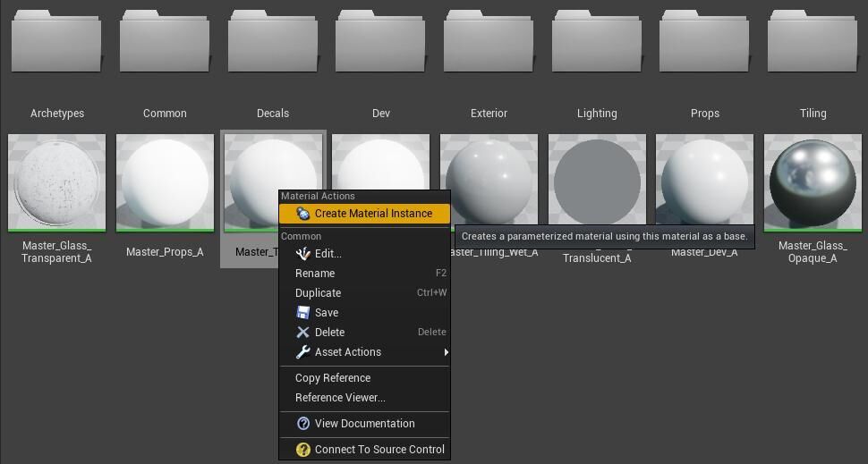Click the Create Material Instance icon
This screenshot has height=464, width=868.
click(303, 214)
